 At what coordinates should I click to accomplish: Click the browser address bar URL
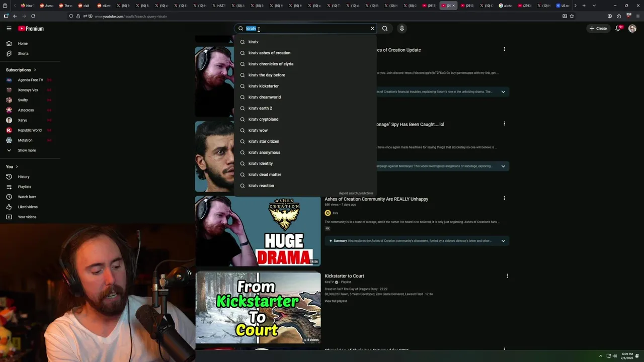(x=131, y=16)
